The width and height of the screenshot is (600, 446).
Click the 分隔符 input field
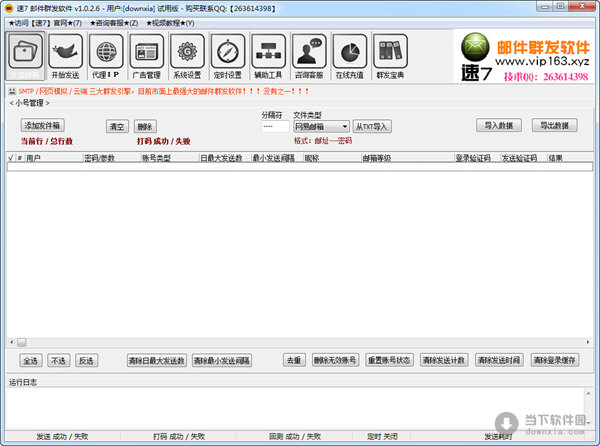click(275, 127)
